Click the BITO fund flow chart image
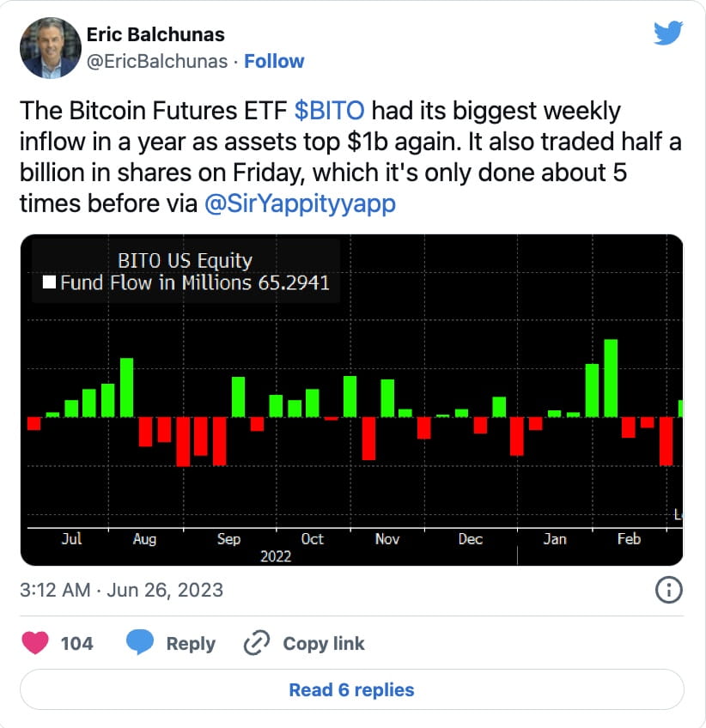The image size is (706, 728). click(x=353, y=399)
